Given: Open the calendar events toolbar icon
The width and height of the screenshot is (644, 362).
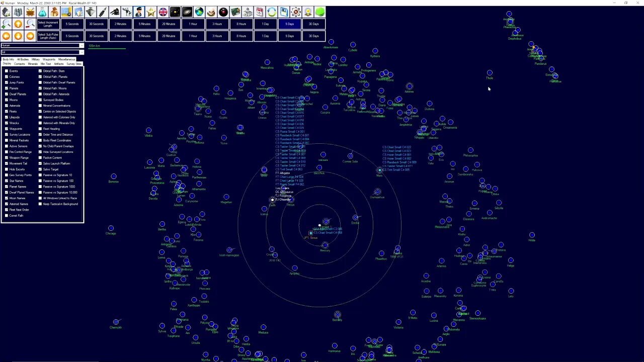Looking at the screenshot, I should (260, 12).
